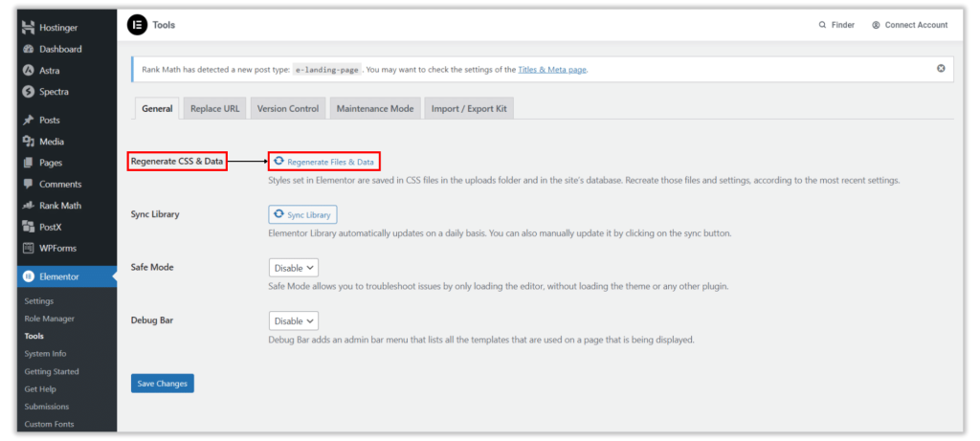
Task: Open the Maintenance Mode tab
Action: [x=375, y=108]
